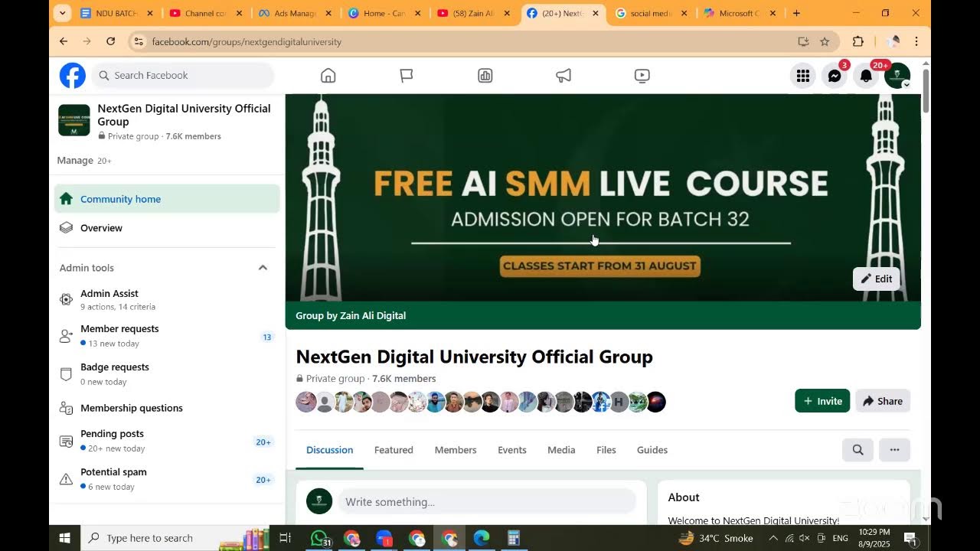Show hidden system tray icons

[773, 538]
